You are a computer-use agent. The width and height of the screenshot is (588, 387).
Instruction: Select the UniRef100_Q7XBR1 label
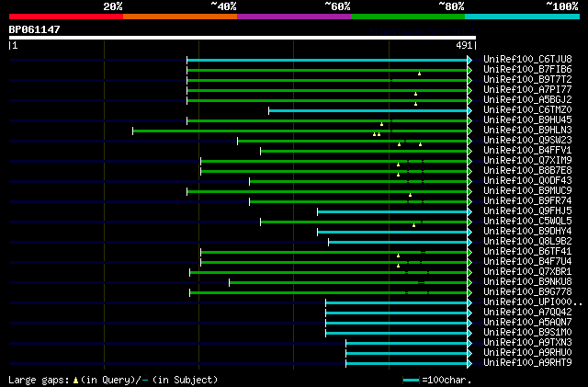(527, 272)
